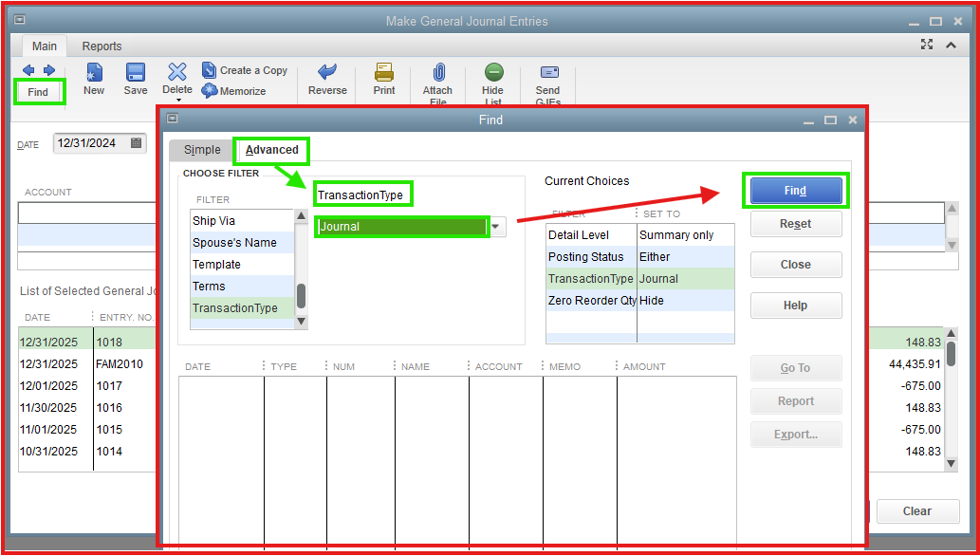The width and height of the screenshot is (980, 556).
Task: Click the Attach File paperclip icon
Action: (438, 72)
